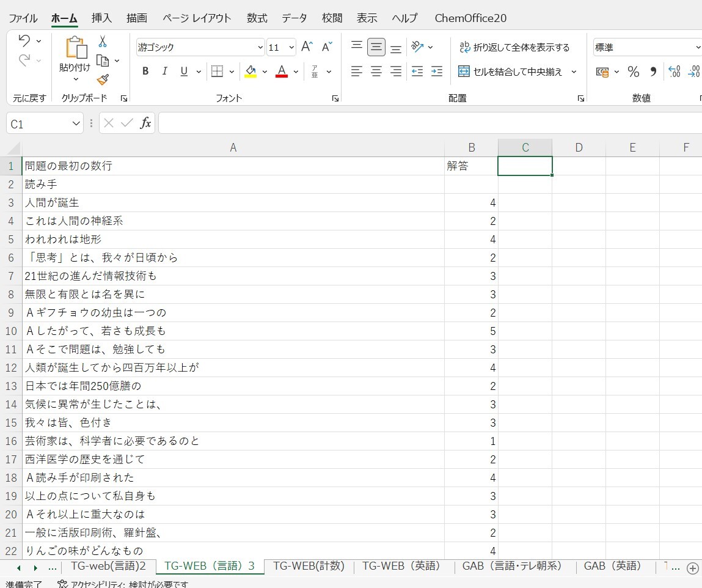Open the number format dropdown

(x=698, y=48)
